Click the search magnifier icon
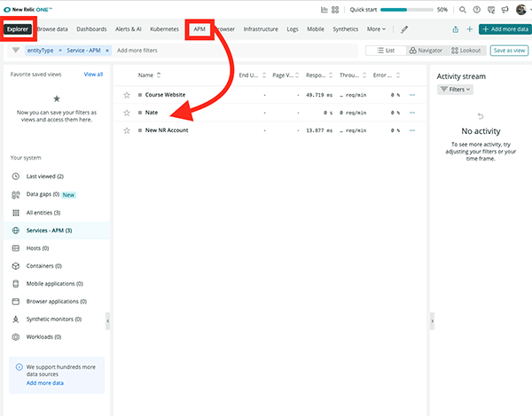Screen dimensions: 532x416 (463, 10)
